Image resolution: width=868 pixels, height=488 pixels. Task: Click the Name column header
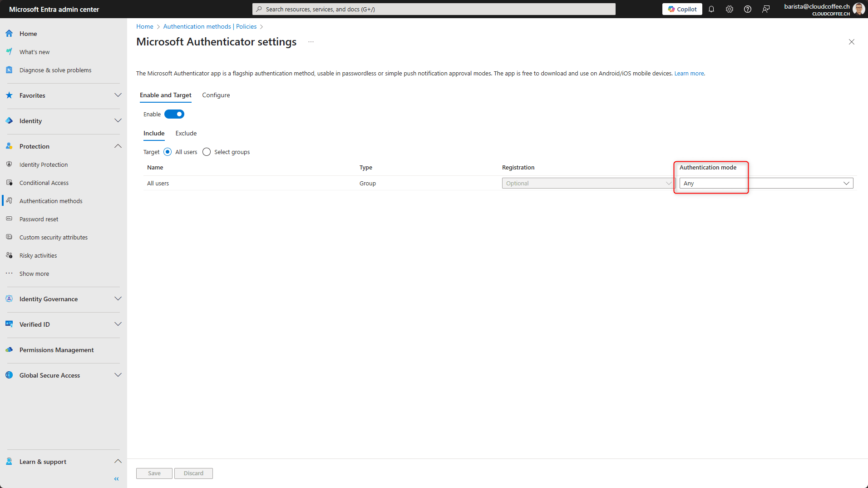click(x=155, y=167)
